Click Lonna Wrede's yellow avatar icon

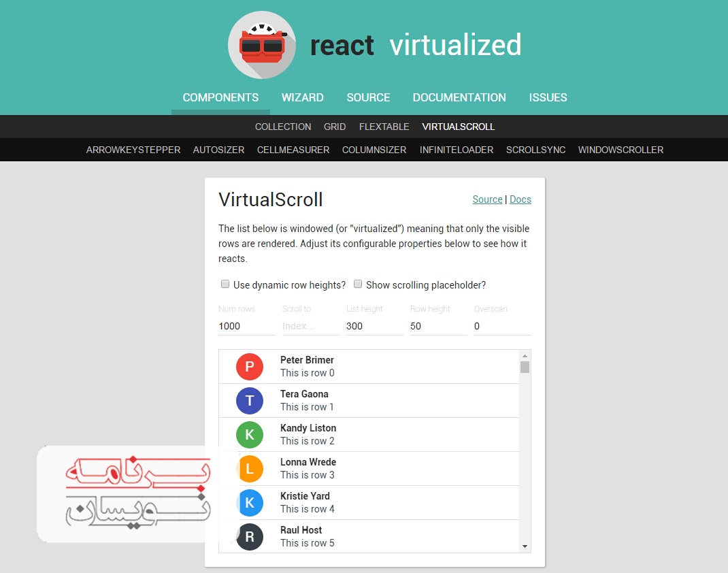click(250, 468)
